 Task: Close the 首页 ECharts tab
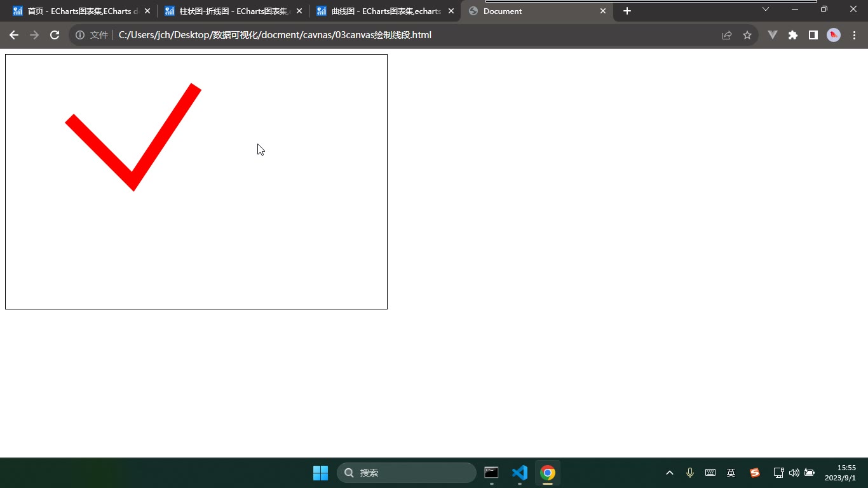pyautogui.click(x=147, y=11)
